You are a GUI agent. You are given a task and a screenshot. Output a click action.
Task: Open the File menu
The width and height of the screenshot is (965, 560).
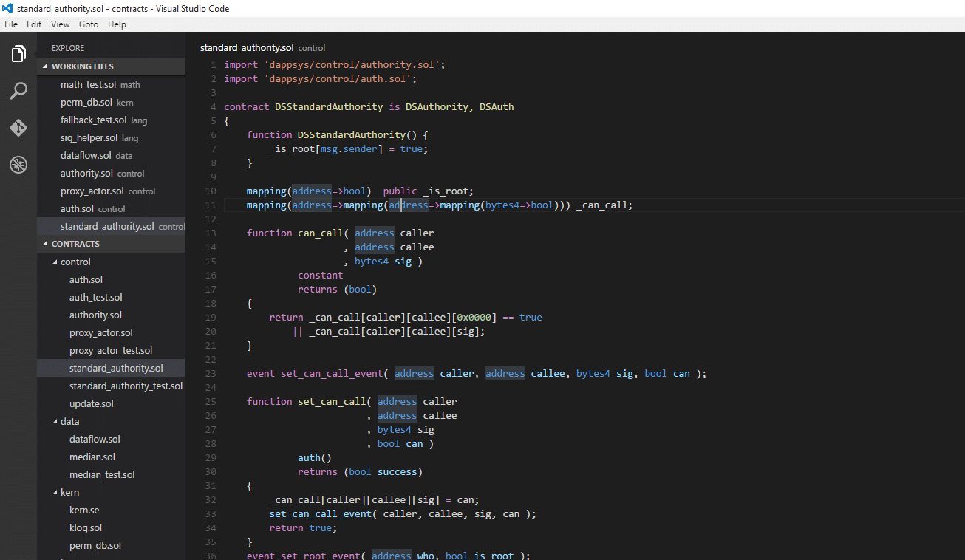[x=11, y=24]
